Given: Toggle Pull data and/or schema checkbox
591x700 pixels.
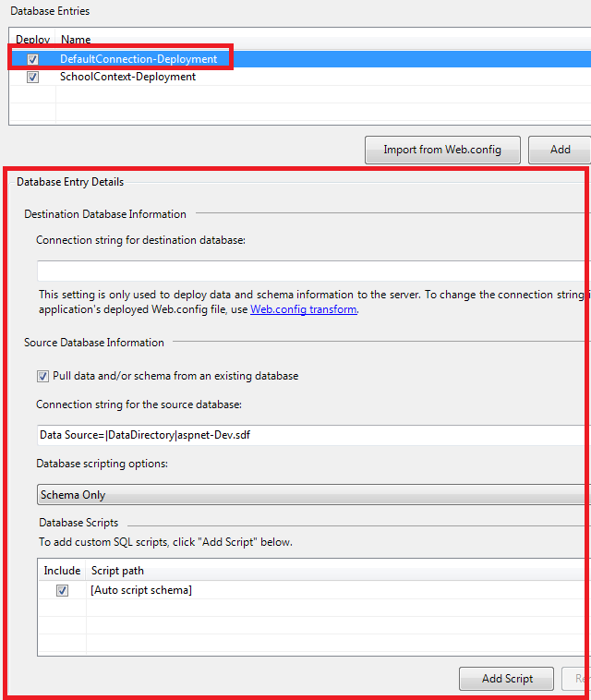Looking at the screenshot, I should 42,377.
